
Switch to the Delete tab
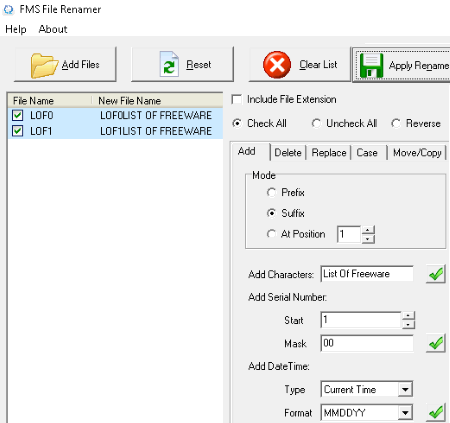[288, 153]
